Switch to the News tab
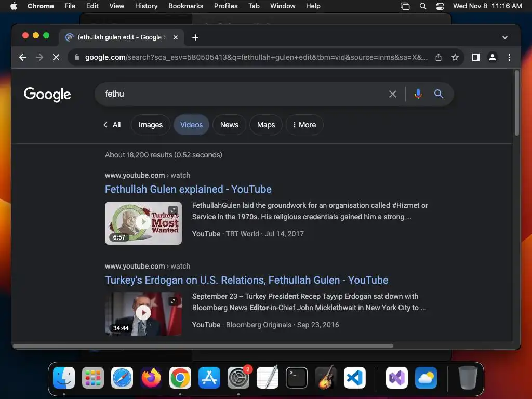 tap(229, 125)
